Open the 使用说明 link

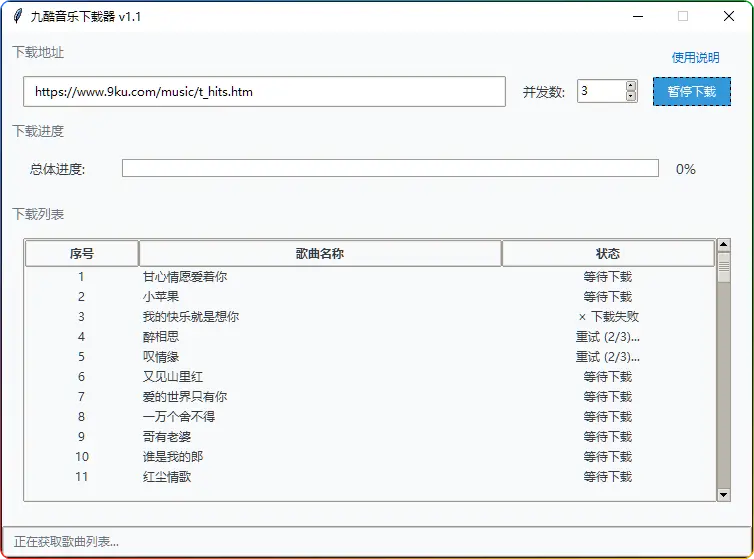point(695,58)
